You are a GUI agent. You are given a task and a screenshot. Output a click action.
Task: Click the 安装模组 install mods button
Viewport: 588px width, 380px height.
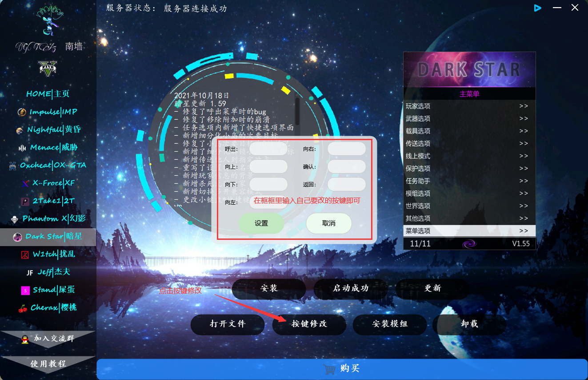390,324
